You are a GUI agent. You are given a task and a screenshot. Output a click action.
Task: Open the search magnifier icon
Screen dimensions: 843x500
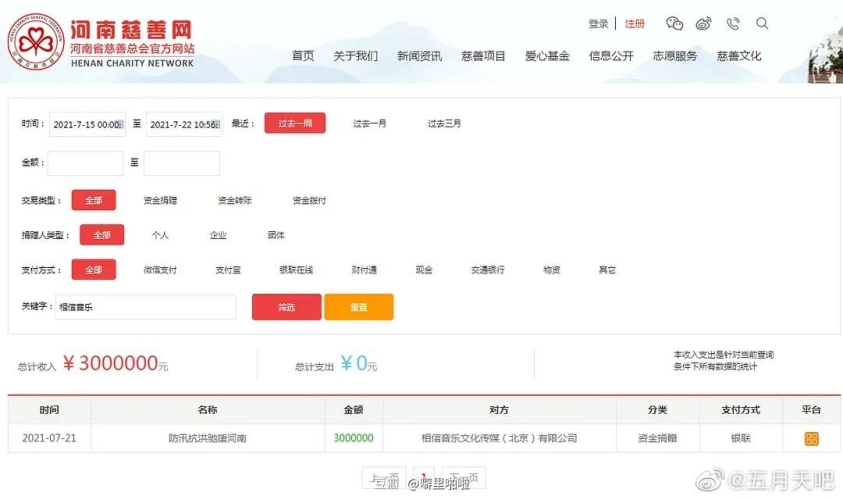(x=762, y=23)
